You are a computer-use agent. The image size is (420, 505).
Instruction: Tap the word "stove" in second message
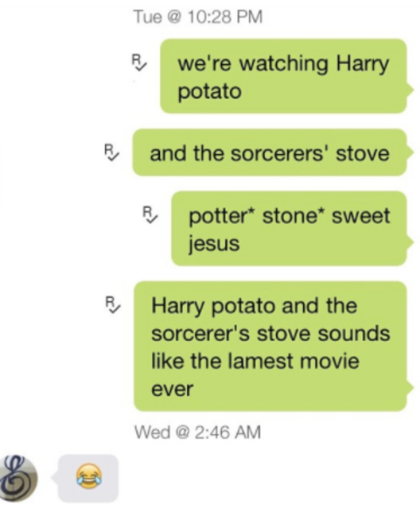click(x=363, y=153)
